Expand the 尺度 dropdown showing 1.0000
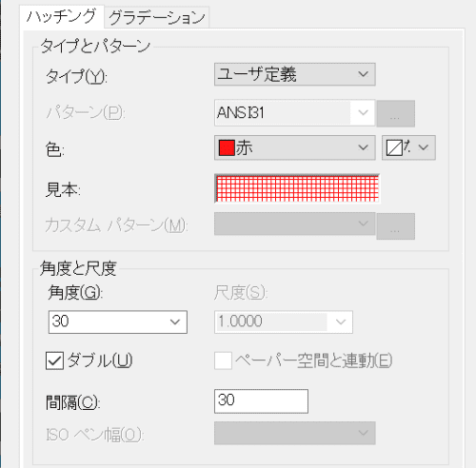Viewport: 476px width, 468px height. click(x=341, y=322)
